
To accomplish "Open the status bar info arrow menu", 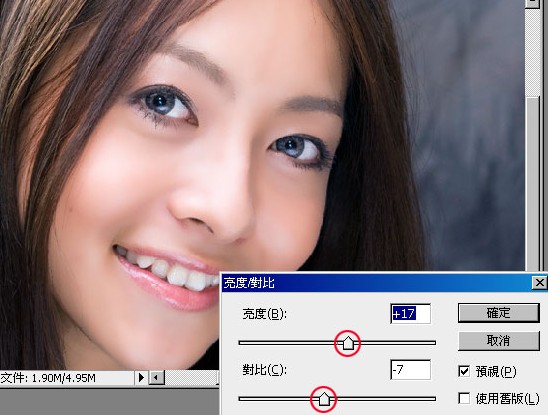I will tap(141, 378).
